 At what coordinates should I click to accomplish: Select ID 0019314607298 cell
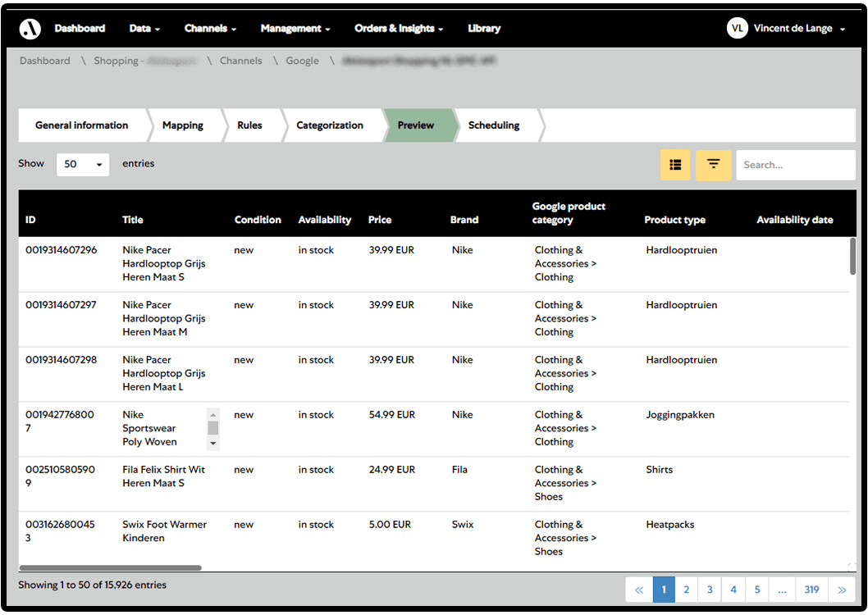pos(61,359)
